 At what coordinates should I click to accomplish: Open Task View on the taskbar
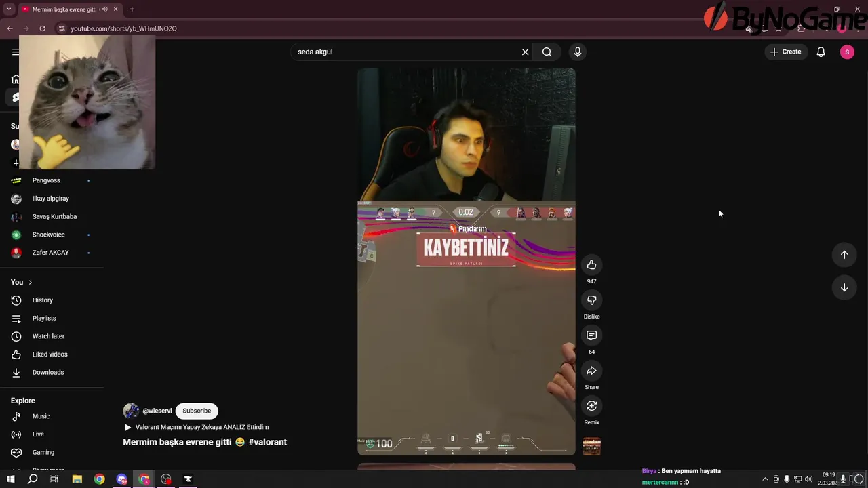(54, 479)
